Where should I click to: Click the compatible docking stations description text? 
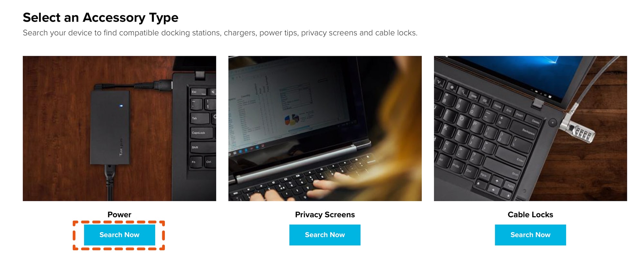[220, 33]
